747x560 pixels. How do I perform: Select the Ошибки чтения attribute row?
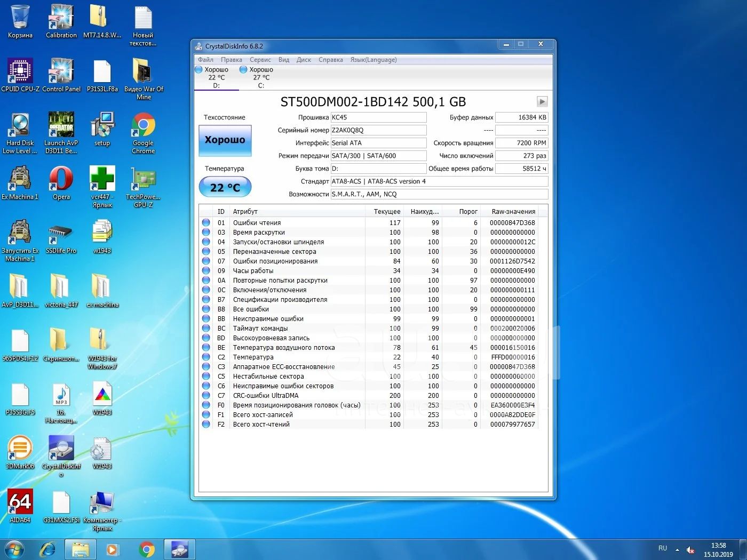click(x=369, y=223)
